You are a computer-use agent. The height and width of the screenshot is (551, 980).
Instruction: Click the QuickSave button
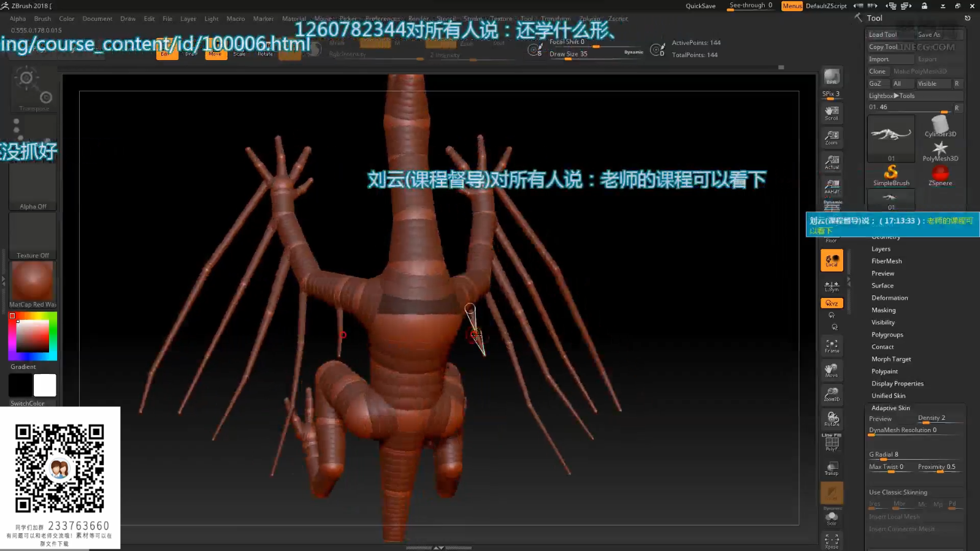(x=700, y=6)
